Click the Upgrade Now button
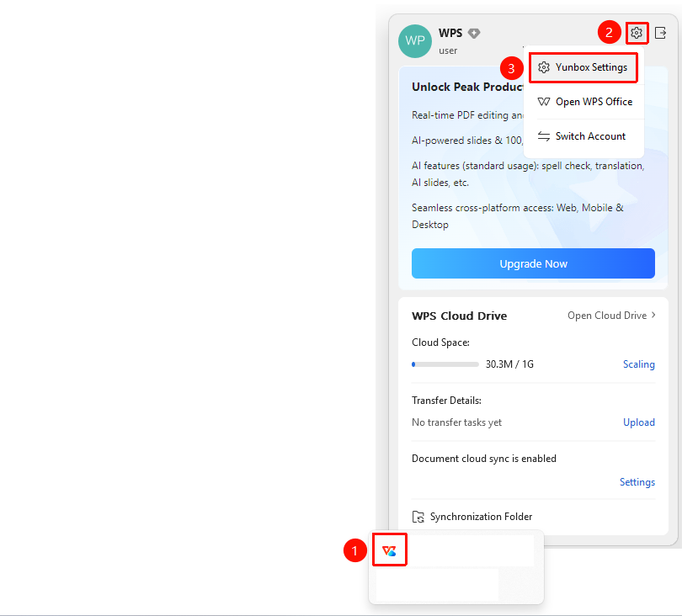 click(533, 263)
